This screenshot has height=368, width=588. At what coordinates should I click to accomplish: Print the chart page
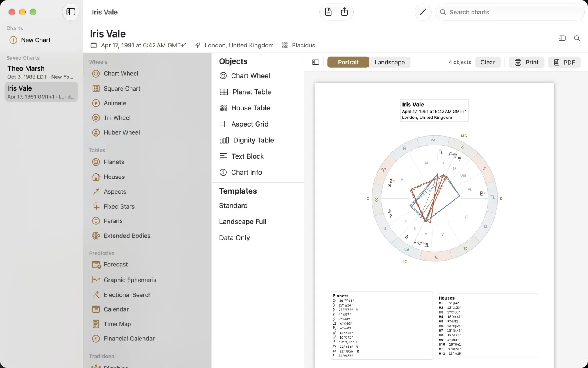526,62
